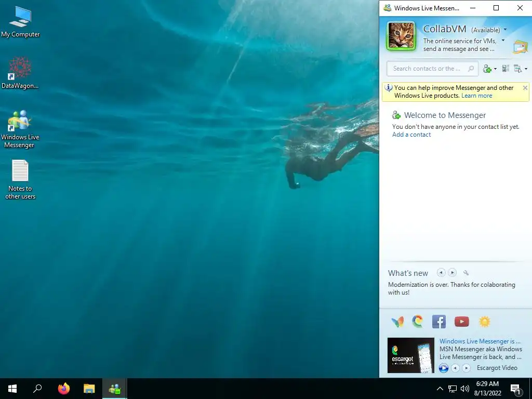
Task: Click the Escargot Video label
Action: pyautogui.click(x=497, y=368)
